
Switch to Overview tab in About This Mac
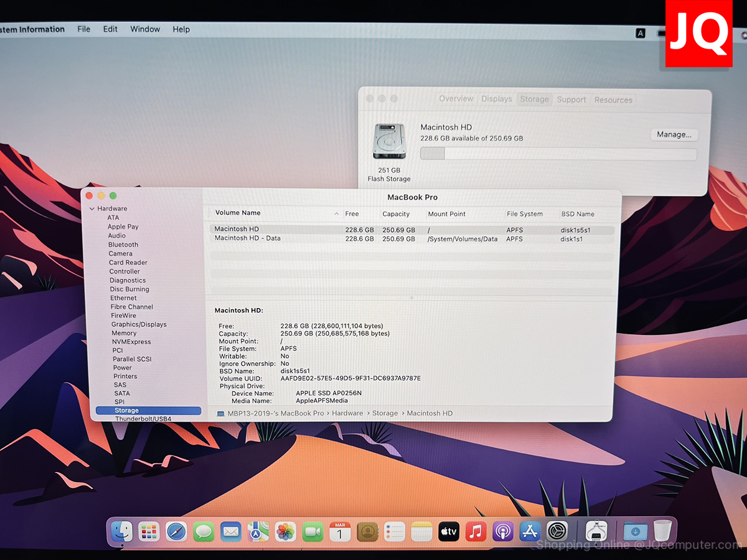pyautogui.click(x=456, y=99)
